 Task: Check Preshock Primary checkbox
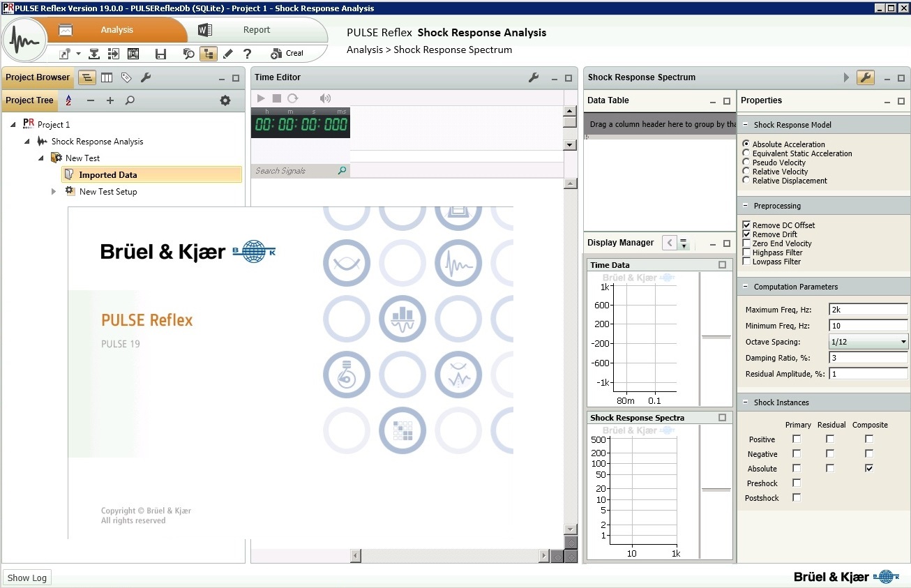point(797,483)
